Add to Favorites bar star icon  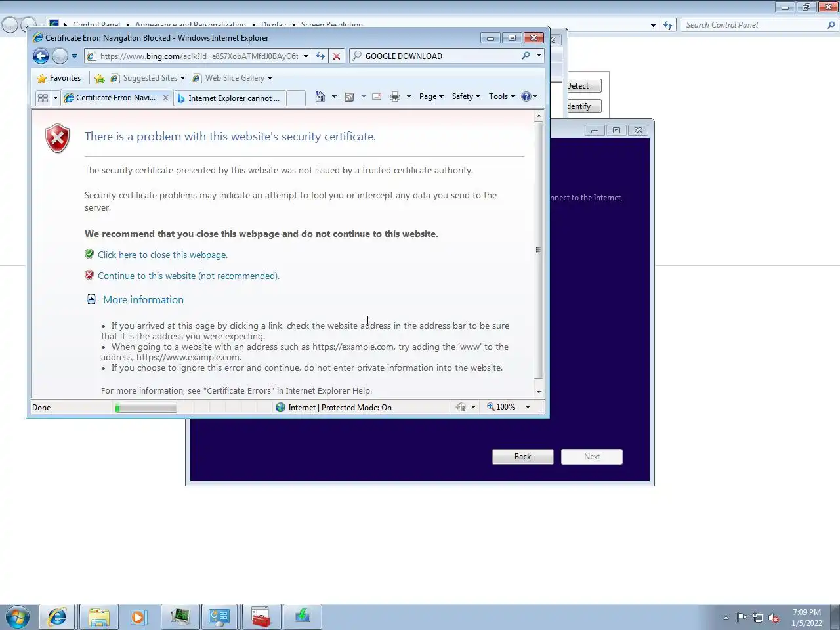[x=100, y=78]
